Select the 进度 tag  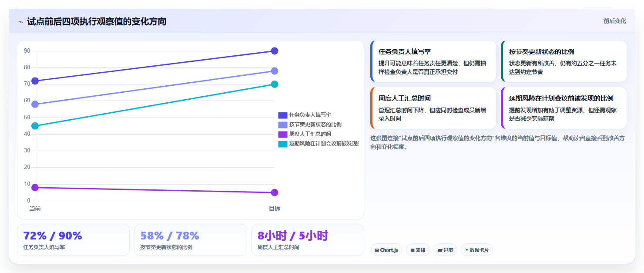tap(445, 250)
